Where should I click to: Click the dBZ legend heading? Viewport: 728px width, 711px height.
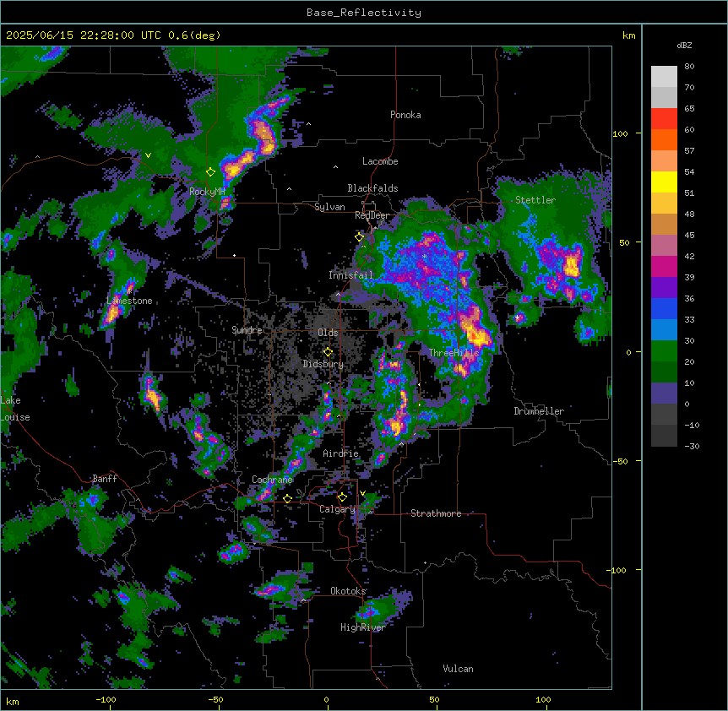684,45
